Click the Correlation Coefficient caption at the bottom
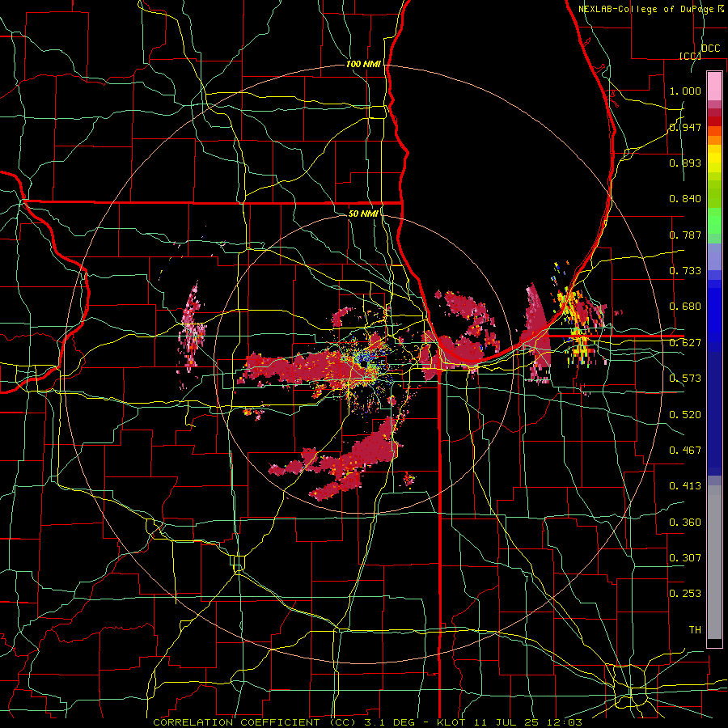 (x=367, y=722)
